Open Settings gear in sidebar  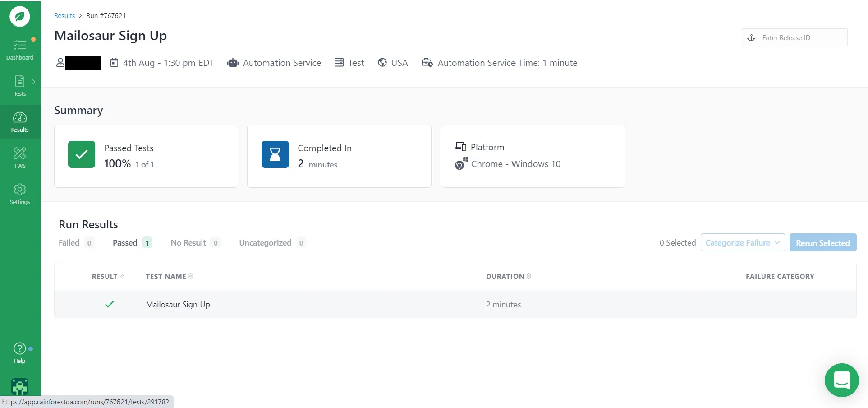pos(19,194)
